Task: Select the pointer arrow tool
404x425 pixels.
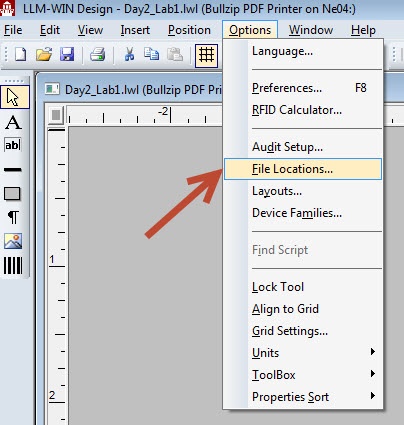Action: coord(14,97)
